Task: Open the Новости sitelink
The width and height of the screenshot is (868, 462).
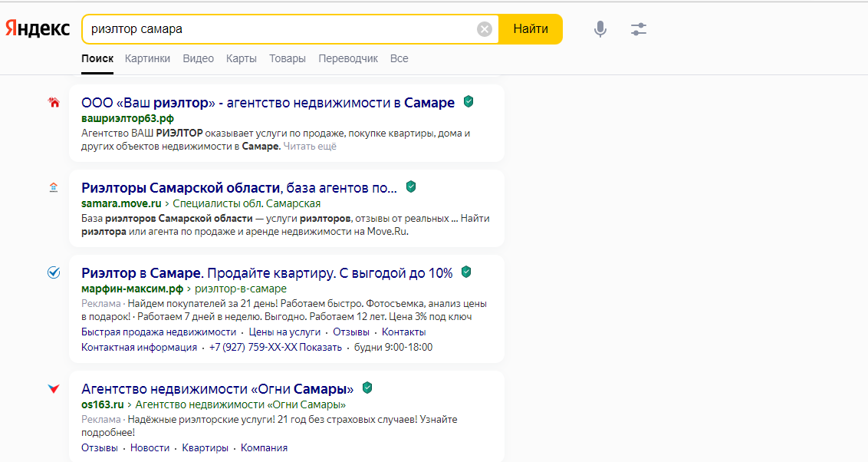Action: pyautogui.click(x=150, y=447)
